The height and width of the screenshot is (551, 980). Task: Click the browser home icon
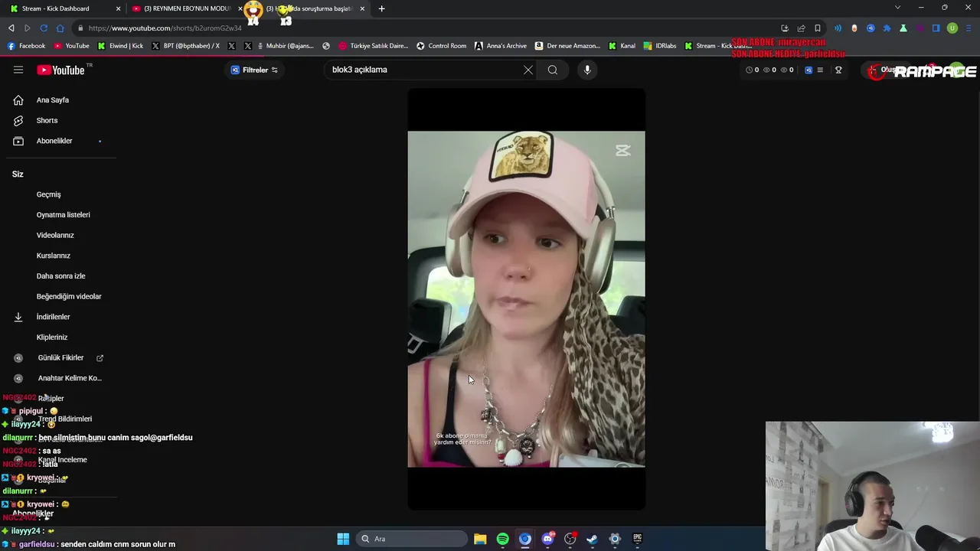60,28
